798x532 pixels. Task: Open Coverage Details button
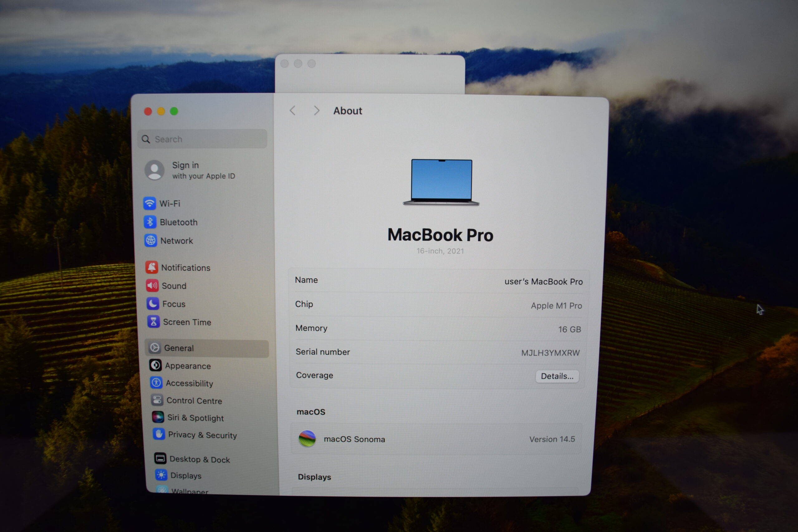[x=557, y=376]
